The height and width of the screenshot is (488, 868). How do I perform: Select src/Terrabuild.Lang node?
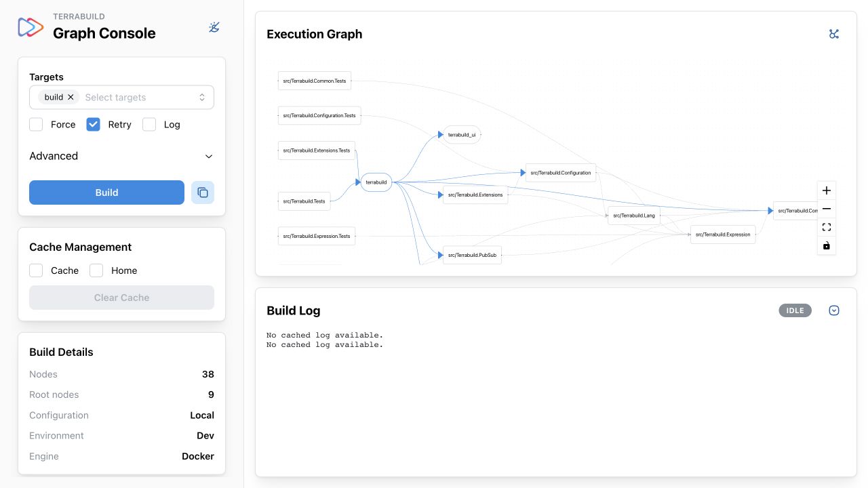[633, 216]
